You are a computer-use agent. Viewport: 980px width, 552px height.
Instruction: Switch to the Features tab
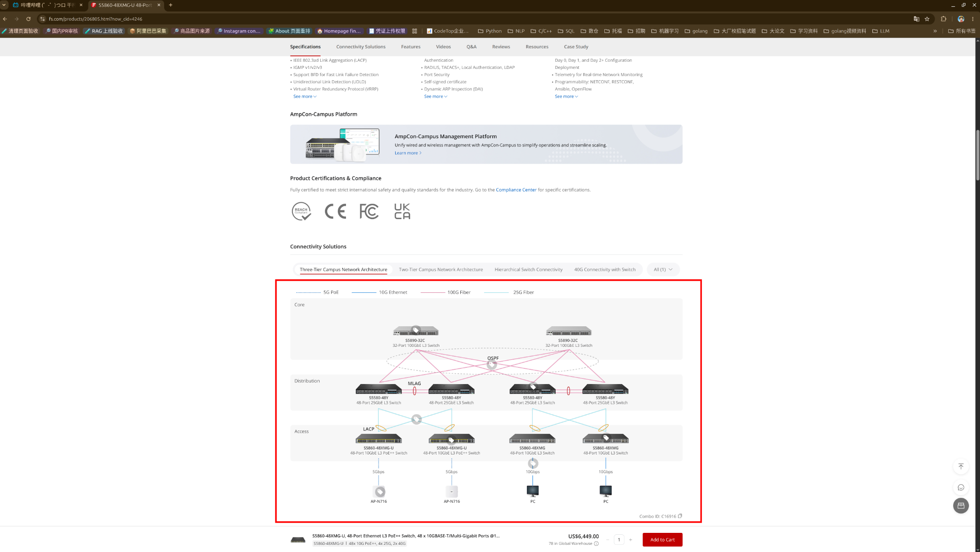[411, 47]
